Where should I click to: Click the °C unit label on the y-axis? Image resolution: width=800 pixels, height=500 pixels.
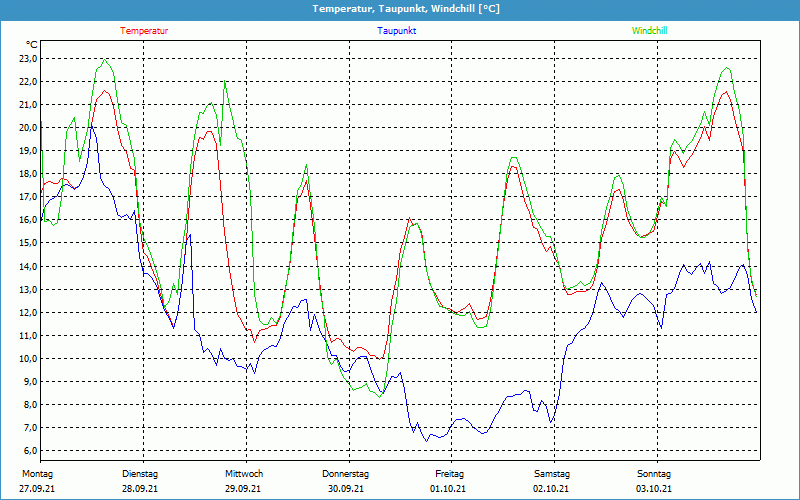(x=32, y=45)
